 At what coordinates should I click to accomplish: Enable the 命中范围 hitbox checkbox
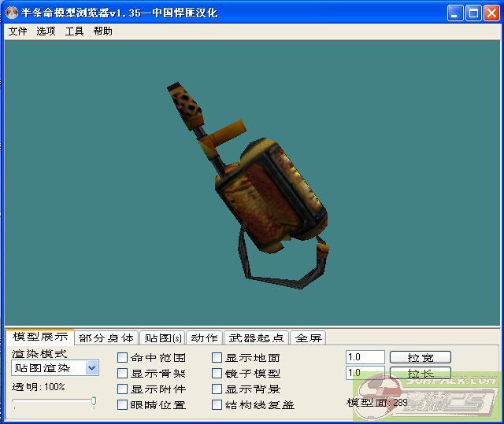click(x=123, y=358)
